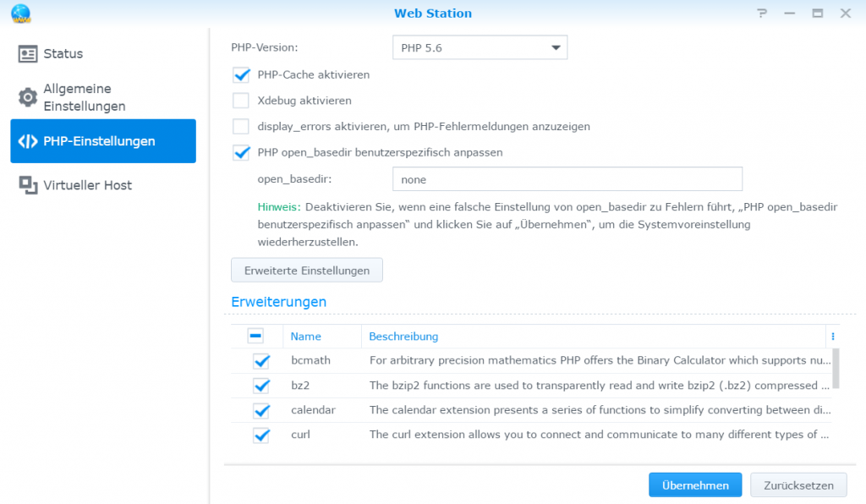Open Erweiterte Einstellungen

[x=306, y=270]
